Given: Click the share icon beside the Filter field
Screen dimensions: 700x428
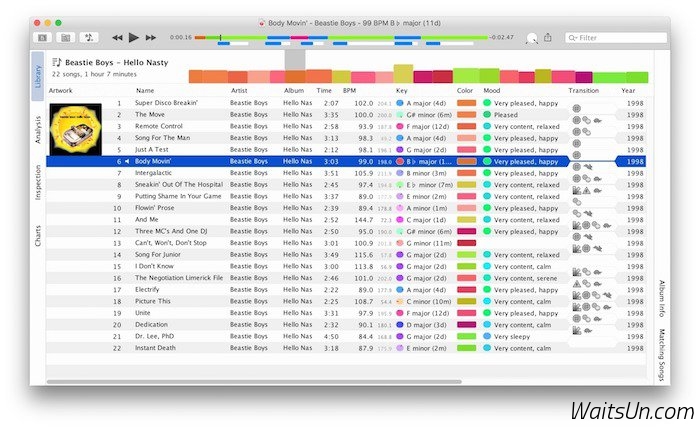Looking at the screenshot, I should (x=548, y=37).
